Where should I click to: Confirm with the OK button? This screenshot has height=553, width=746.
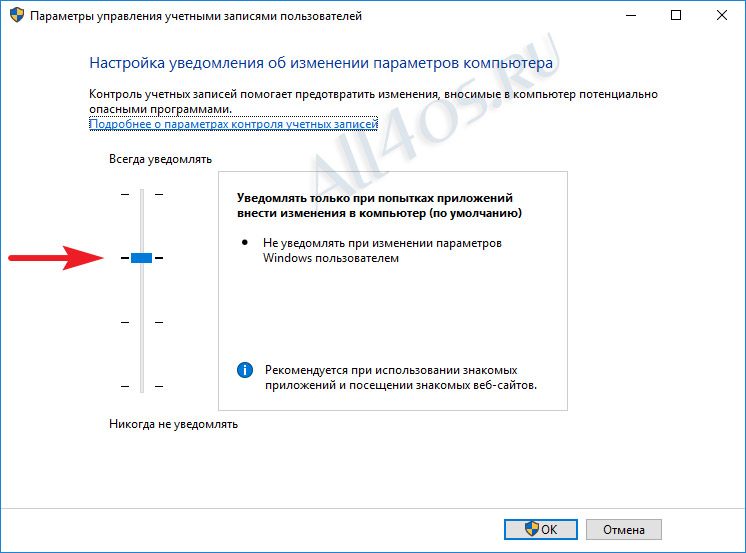(x=541, y=530)
